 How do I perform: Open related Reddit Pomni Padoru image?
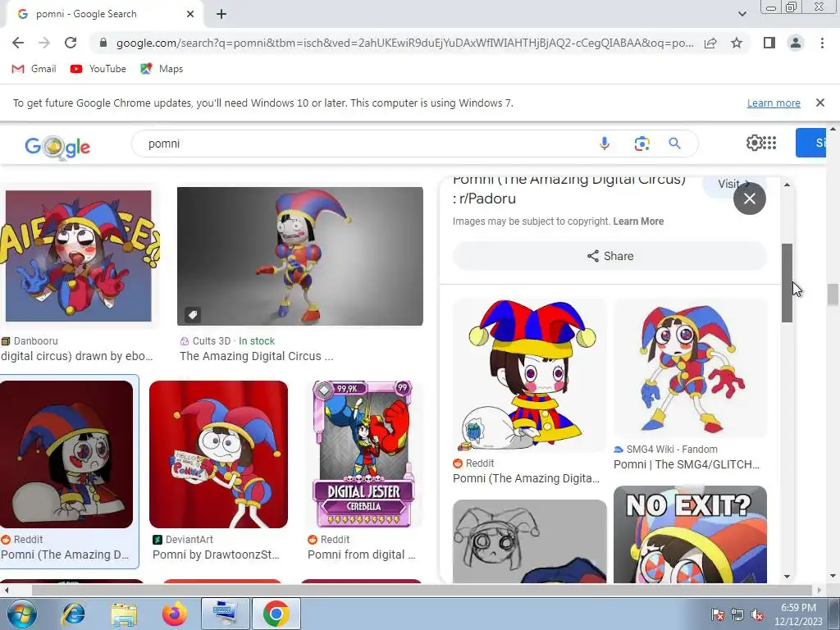pos(530,375)
